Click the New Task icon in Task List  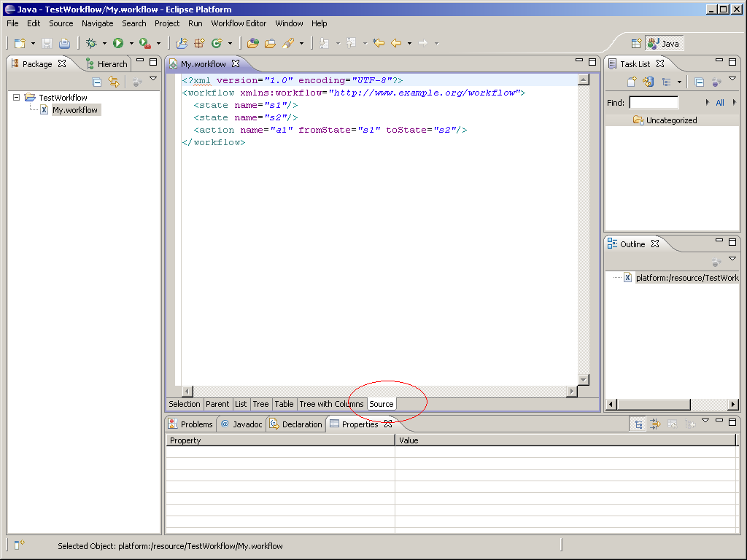click(632, 82)
